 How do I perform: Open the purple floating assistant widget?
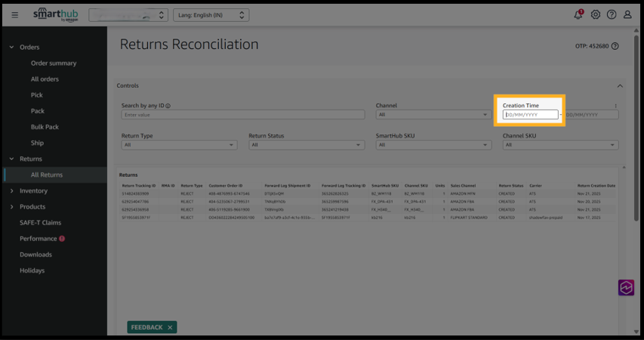(x=626, y=287)
